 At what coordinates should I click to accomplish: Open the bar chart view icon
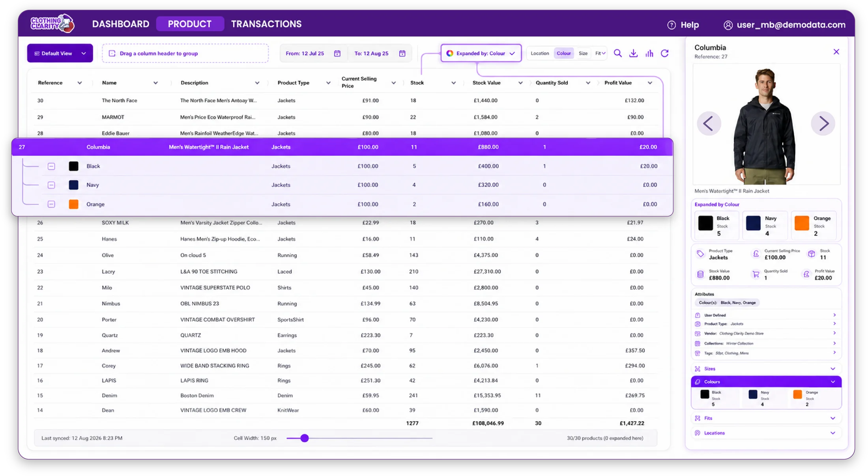pyautogui.click(x=649, y=53)
